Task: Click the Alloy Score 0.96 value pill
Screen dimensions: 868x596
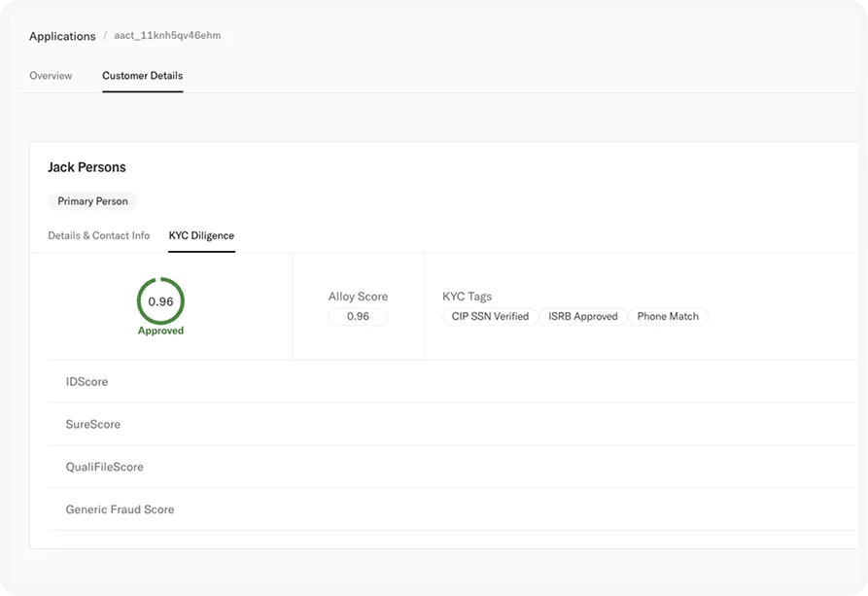Action: 358,316
